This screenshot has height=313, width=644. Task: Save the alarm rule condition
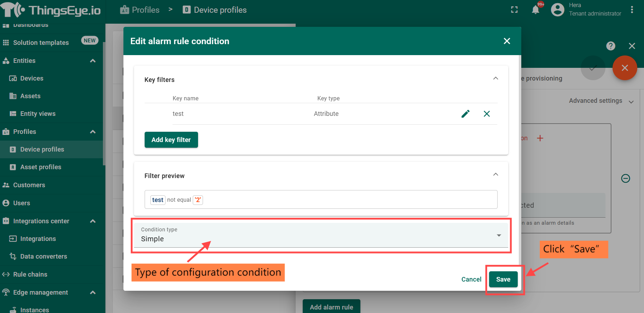point(503,279)
